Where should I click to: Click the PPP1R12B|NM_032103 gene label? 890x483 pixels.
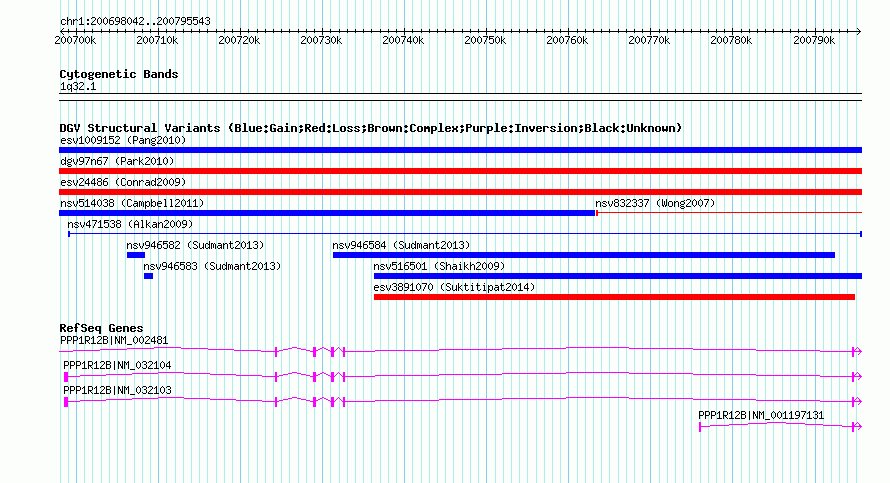tap(117, 390)
